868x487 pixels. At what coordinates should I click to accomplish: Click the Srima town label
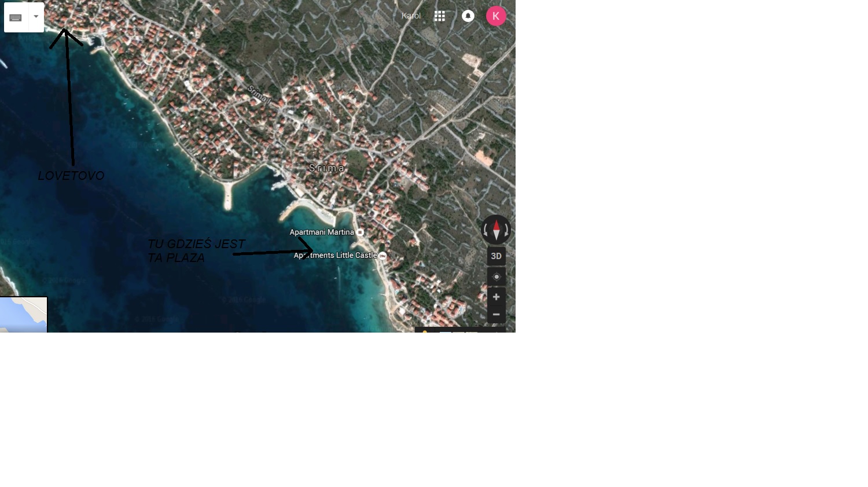(x=326, y=168)
